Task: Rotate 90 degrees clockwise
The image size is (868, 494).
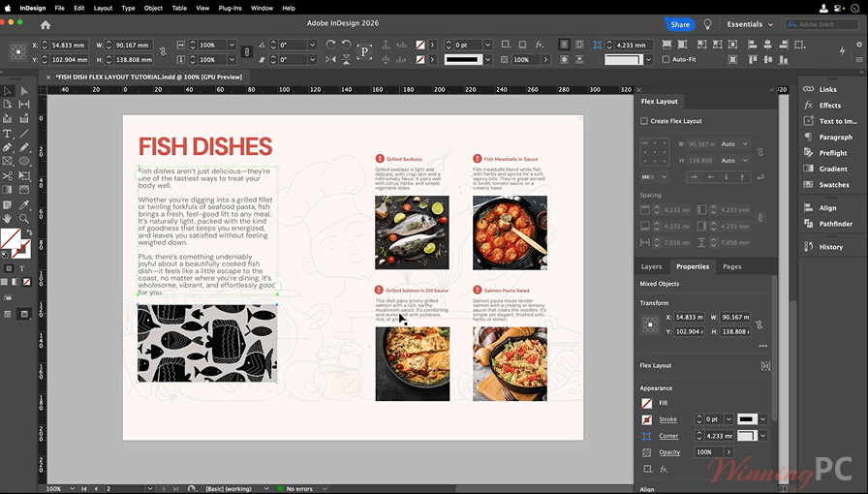Action: 330,45
